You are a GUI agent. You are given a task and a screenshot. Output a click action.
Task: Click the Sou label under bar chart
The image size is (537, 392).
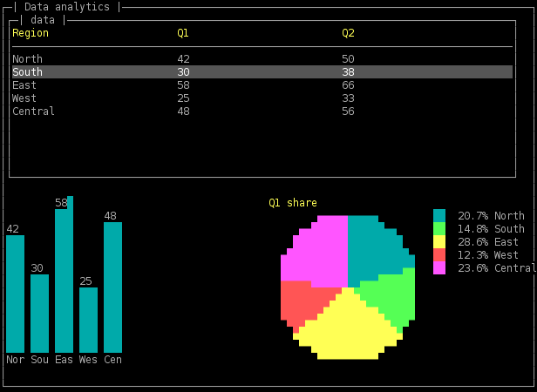click(39, 360)
